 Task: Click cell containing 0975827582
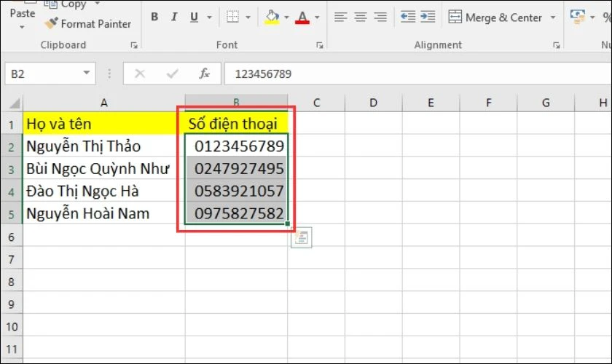coord(236,213)
